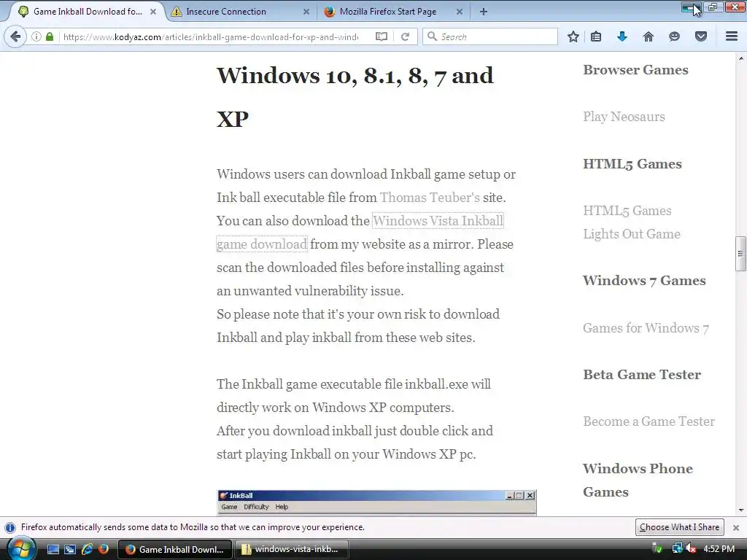Viewport: 747px width, 560px height.
Task: Click the network tray icon
Action: pos(677,548)
